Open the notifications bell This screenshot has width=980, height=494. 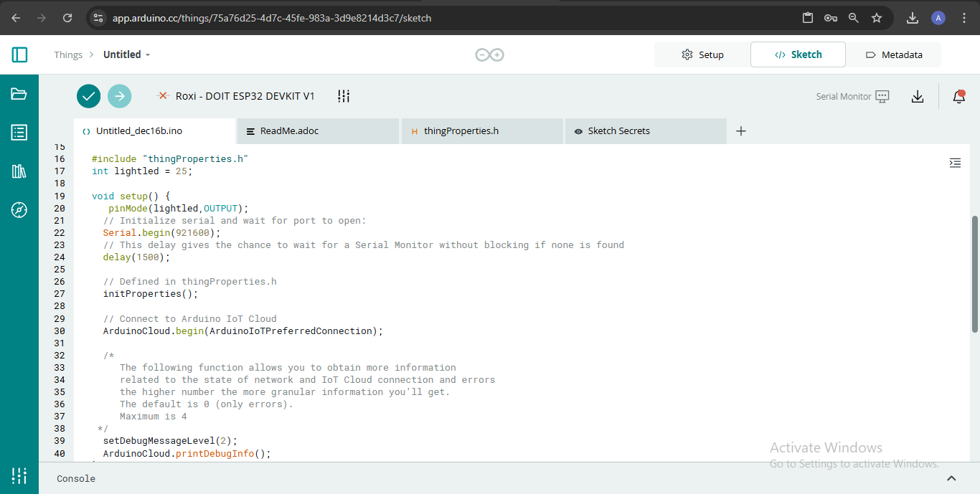tap(959, 96)
